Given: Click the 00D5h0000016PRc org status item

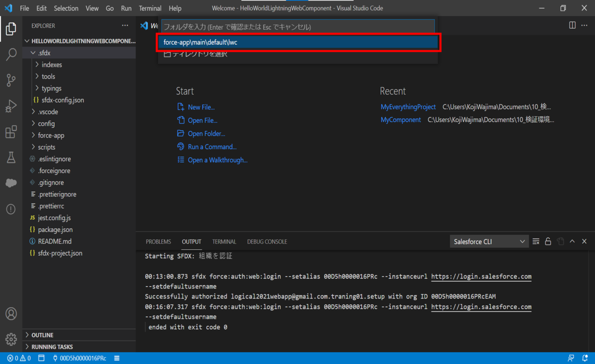Looking at the screenshot, I should [80, 358].
